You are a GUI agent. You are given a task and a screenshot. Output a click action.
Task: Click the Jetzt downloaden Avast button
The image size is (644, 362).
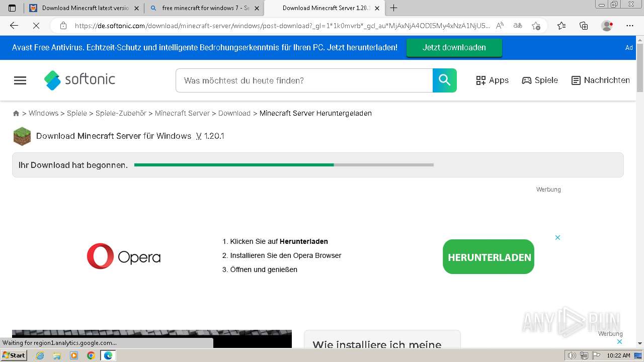[454, 47]
